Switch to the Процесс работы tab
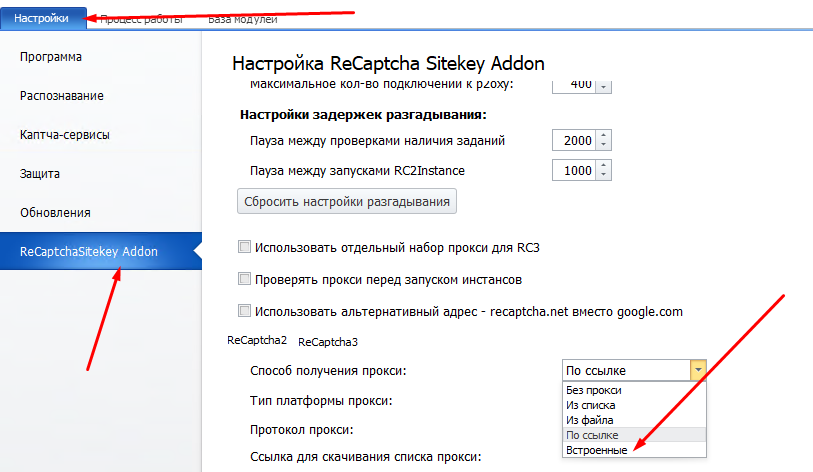 click(x=141, y=20)
